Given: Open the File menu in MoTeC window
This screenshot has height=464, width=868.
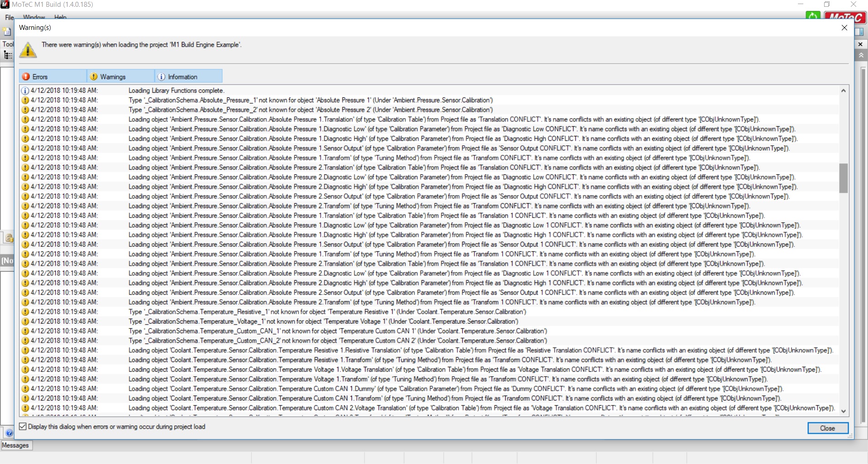Looking at the screenshot, I should (x=9, y=17).
